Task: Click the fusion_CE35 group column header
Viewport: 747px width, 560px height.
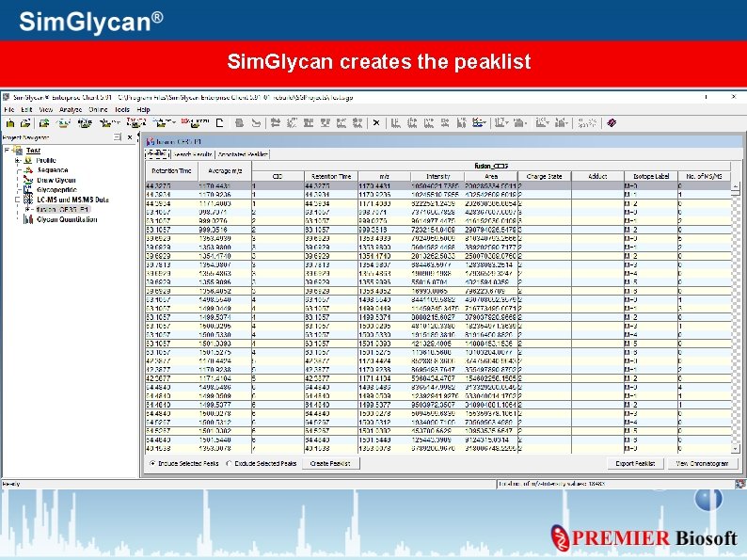Action: [x=491, y=166]
